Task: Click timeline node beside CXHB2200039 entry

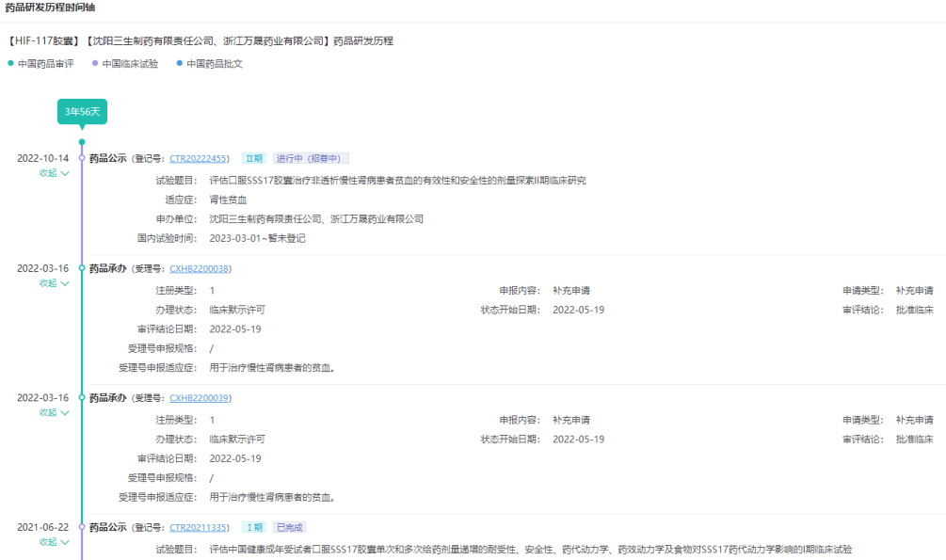Action: point(82,398)
